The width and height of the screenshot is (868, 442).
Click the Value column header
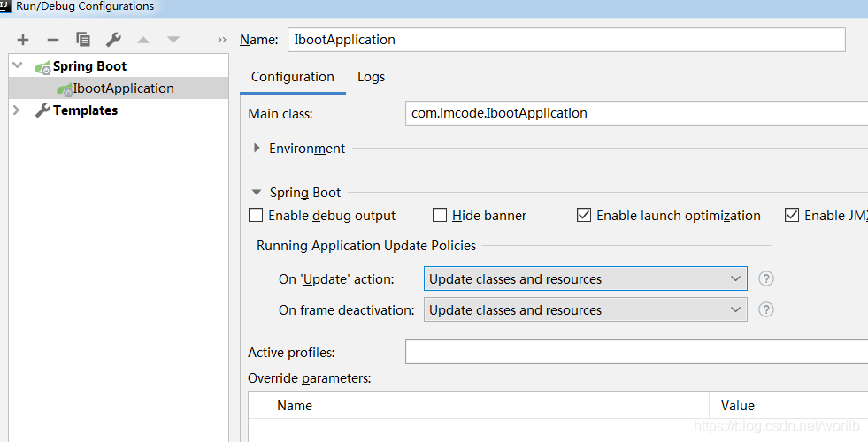[x=737, y=406]
